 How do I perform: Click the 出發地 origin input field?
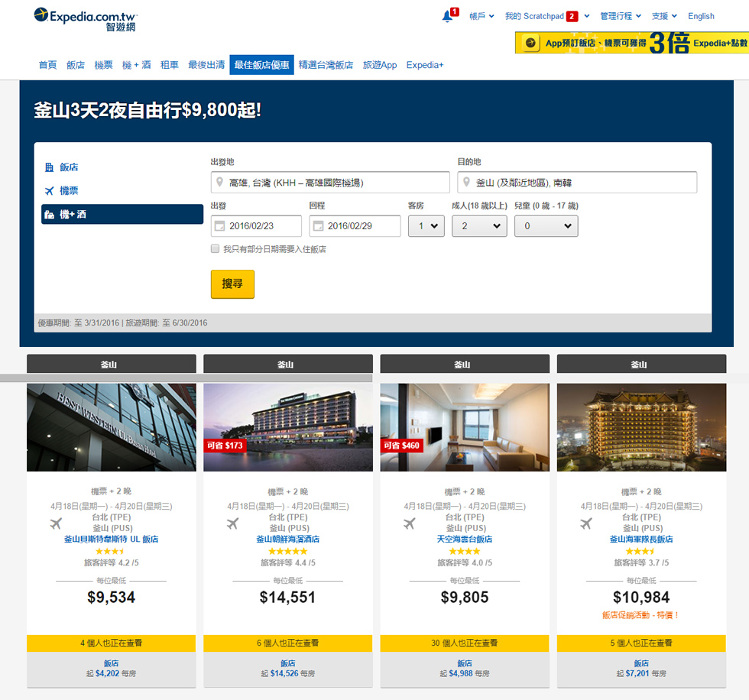[330, 183]
